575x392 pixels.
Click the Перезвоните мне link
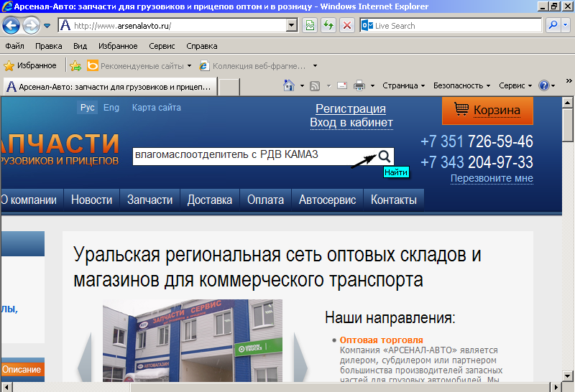492,179
